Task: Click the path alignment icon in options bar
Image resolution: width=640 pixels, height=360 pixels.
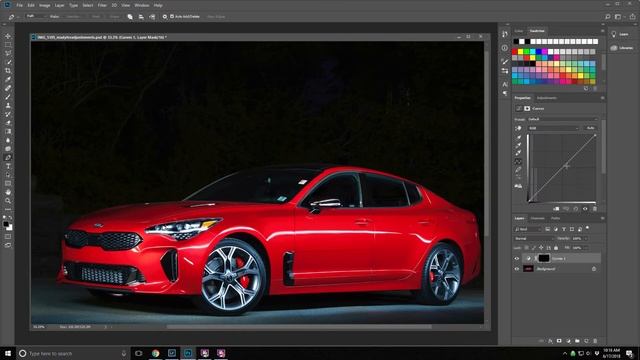Action: click(141, 17)
